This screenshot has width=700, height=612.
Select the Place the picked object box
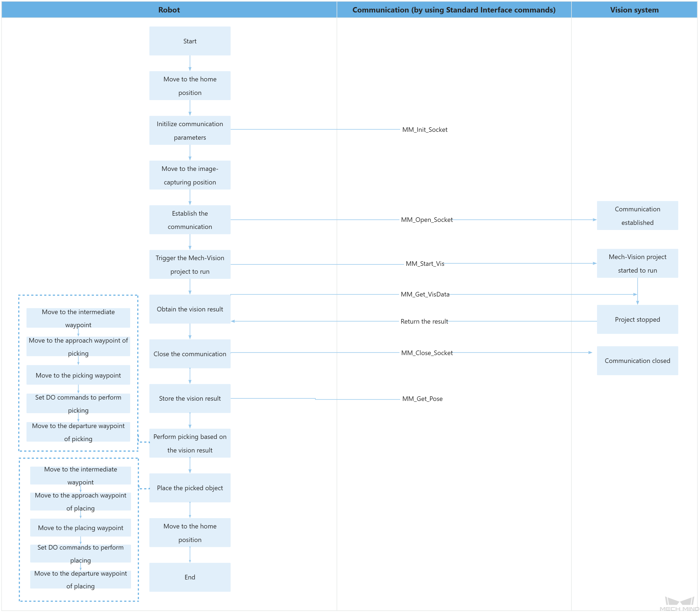tap(190, 488)
